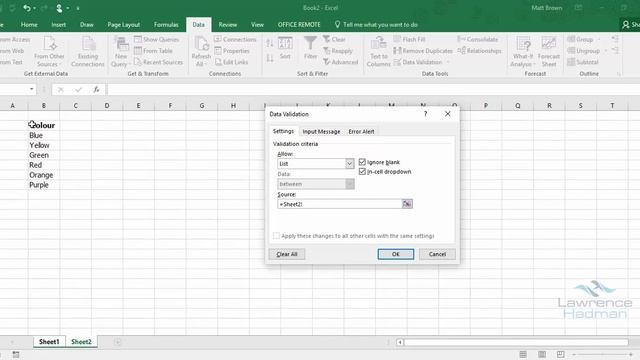
Task: Open the Input Message tab
Action: pos(321,131)
